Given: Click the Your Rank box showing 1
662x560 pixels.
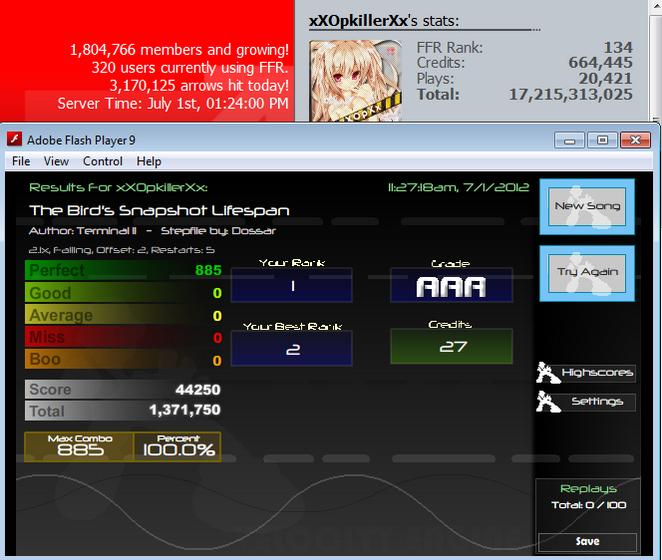Looking at the screenshot, I should [292, 285].
